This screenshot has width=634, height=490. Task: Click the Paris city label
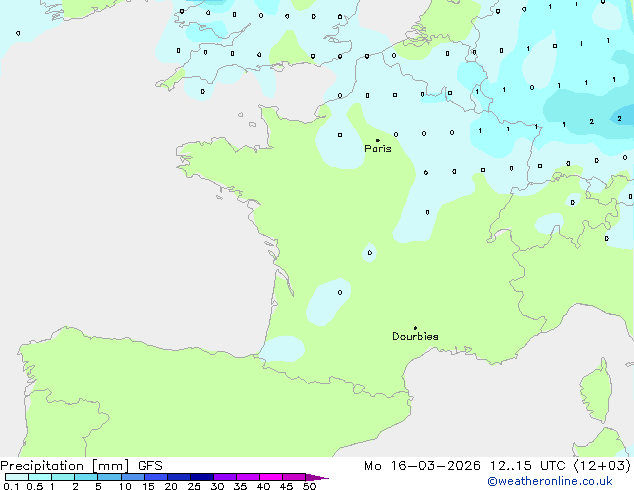[x=378, y=149]
